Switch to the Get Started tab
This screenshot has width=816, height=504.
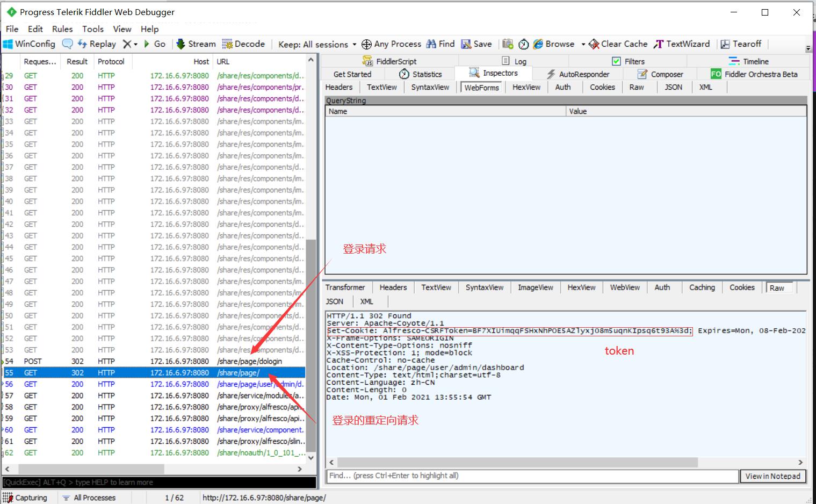352,74
